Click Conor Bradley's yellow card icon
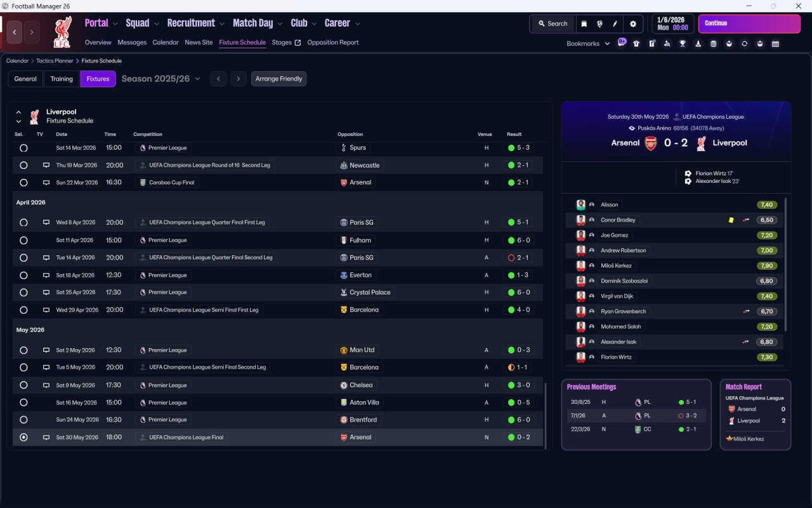Image resolution: width=812 pixels, height=508 pixels. coord(731,220)
